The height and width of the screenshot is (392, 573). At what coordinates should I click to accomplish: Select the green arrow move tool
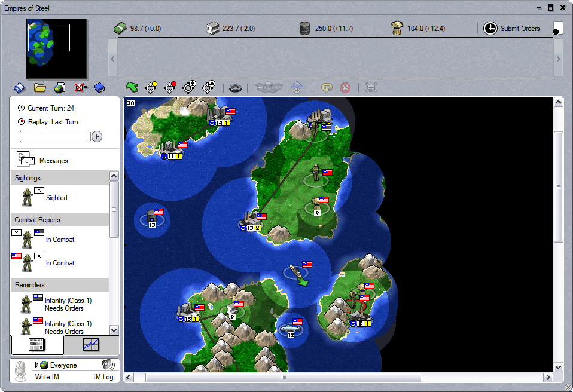tap(132, 88)
